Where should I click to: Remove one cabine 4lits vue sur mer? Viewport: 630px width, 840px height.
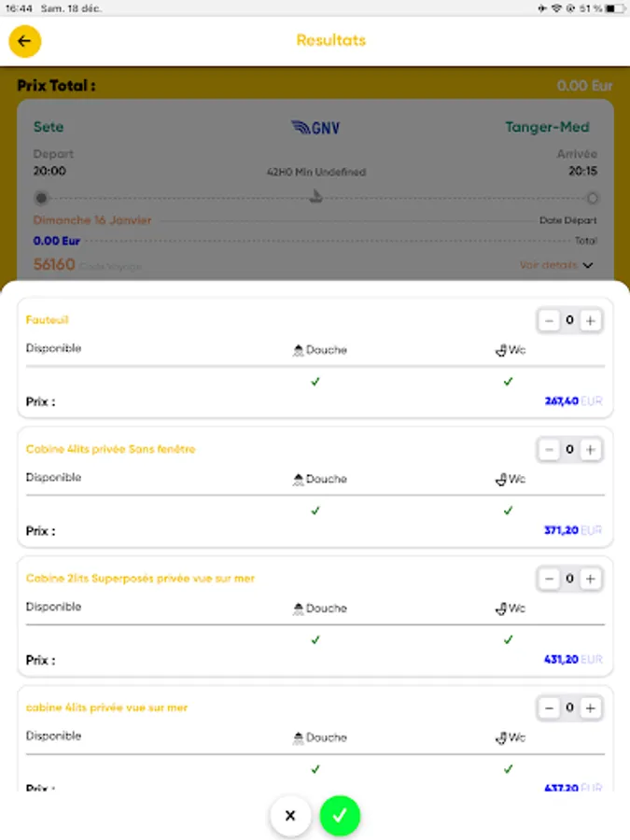coord(549,708)
